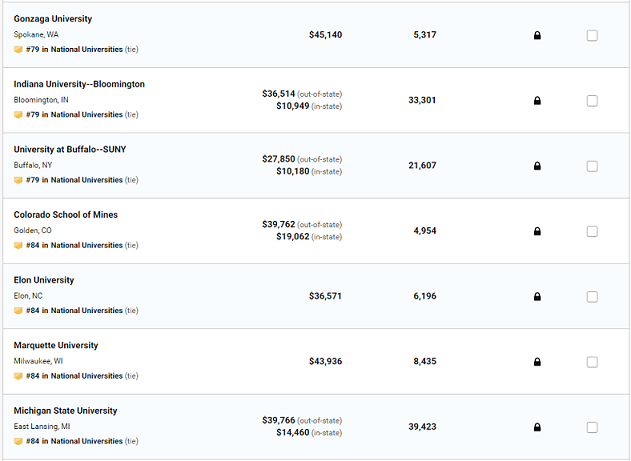Click the lock icon for Colorado School of Mines
The image size is (631, 461).
(x=537, y=231)
